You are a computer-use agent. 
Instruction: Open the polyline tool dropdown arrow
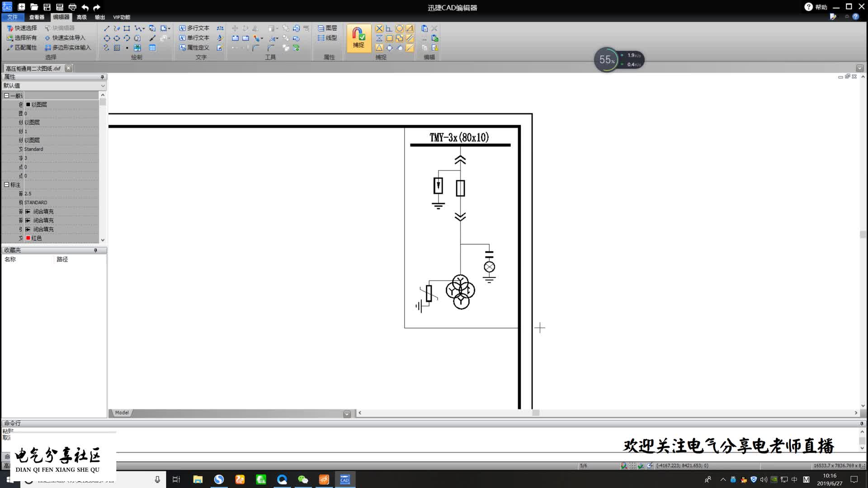coord(144,28)
